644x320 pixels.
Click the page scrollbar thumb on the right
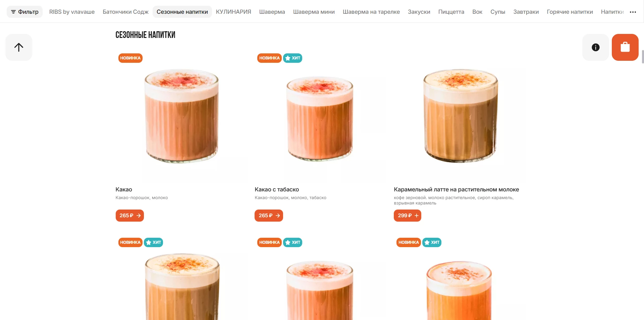pos(643,57)
